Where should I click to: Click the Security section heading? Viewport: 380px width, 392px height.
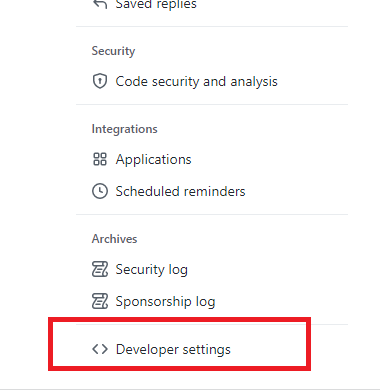click(x=113, y=51)
